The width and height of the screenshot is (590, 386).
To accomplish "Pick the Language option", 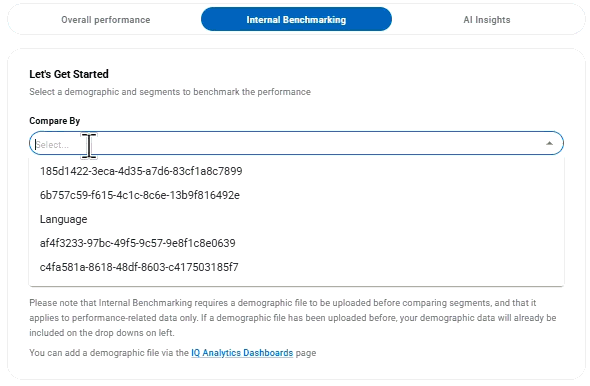I will click(296, 219).
